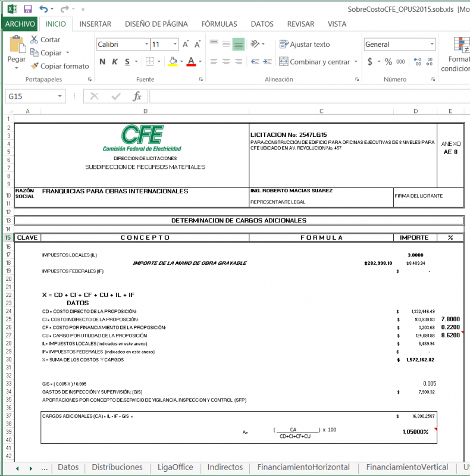
Task: Click the Save icon in quick access toolbar
Action: coord(27,9)
